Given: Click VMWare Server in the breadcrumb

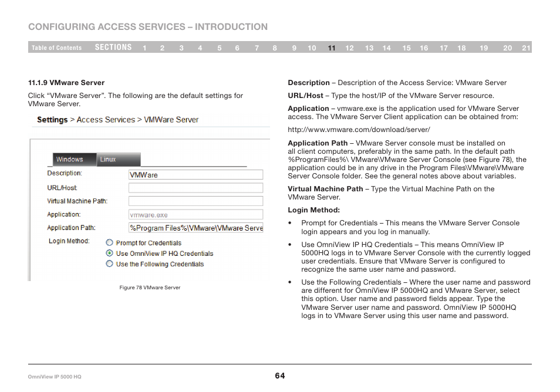Looking at the screenshot, I should coord(171,120).
